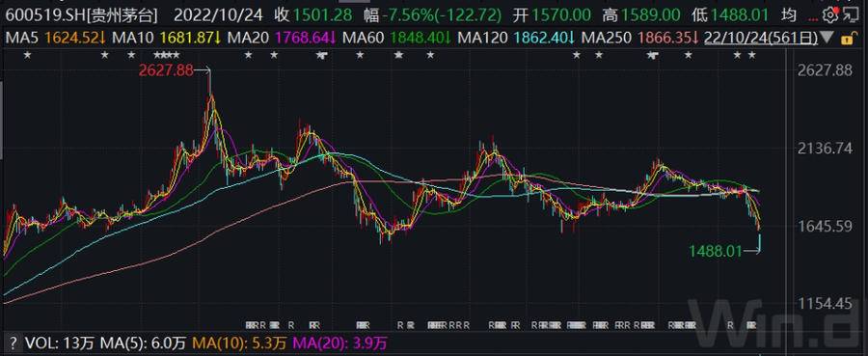Click the MA(20): 3.9万 volume label

pyautogui.click(x=339, y=342)
